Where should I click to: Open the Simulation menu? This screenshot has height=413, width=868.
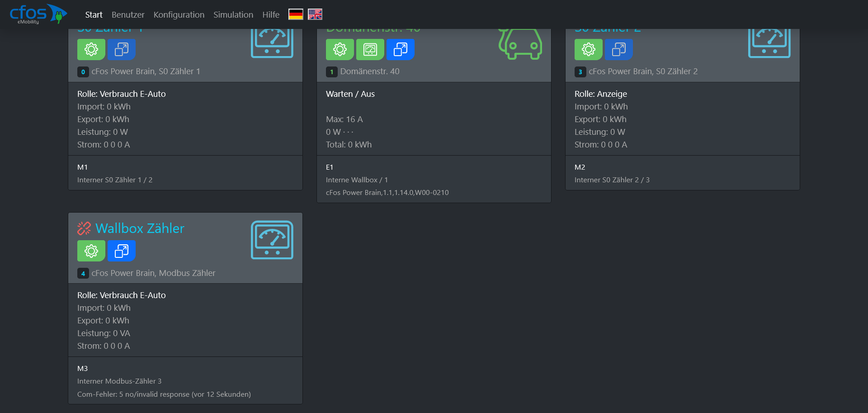(x=233, y=14)
